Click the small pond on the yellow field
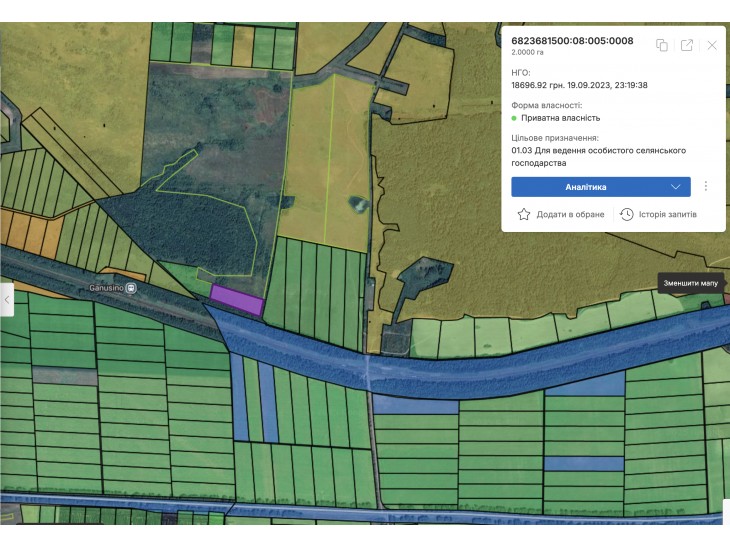Image resolution: width=730 pixels, height=547 pixels. 359,204
